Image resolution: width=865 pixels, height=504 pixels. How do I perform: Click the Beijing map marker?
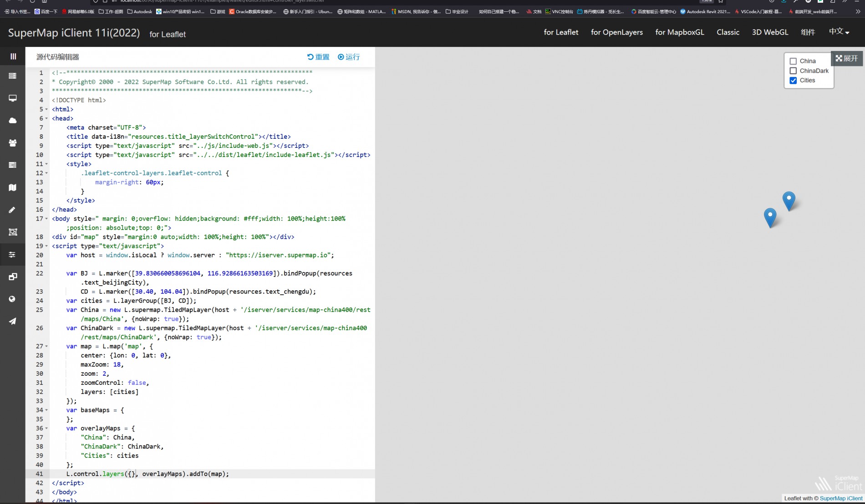coord(789,201)
